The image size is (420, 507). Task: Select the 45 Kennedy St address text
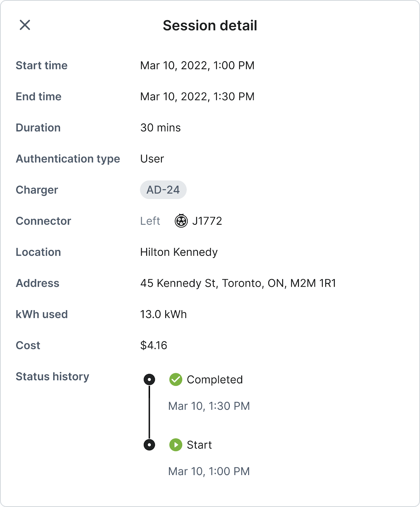click(238, 283)
